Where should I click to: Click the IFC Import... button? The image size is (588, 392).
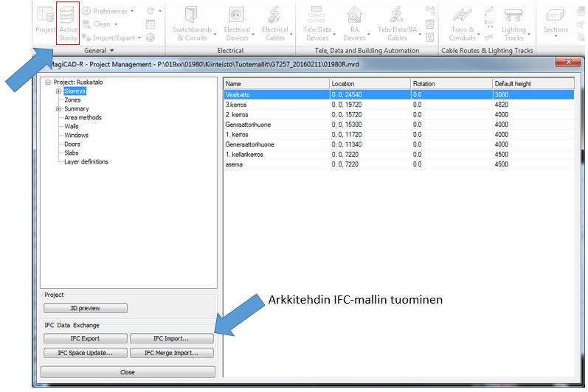click(x=172, y=338)
